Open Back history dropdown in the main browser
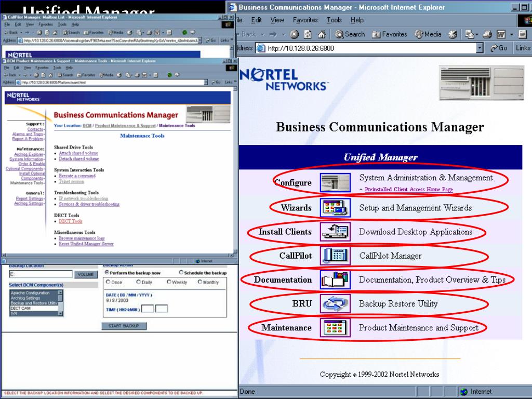Viewport: 532px width, 399px height. point(262,35)
